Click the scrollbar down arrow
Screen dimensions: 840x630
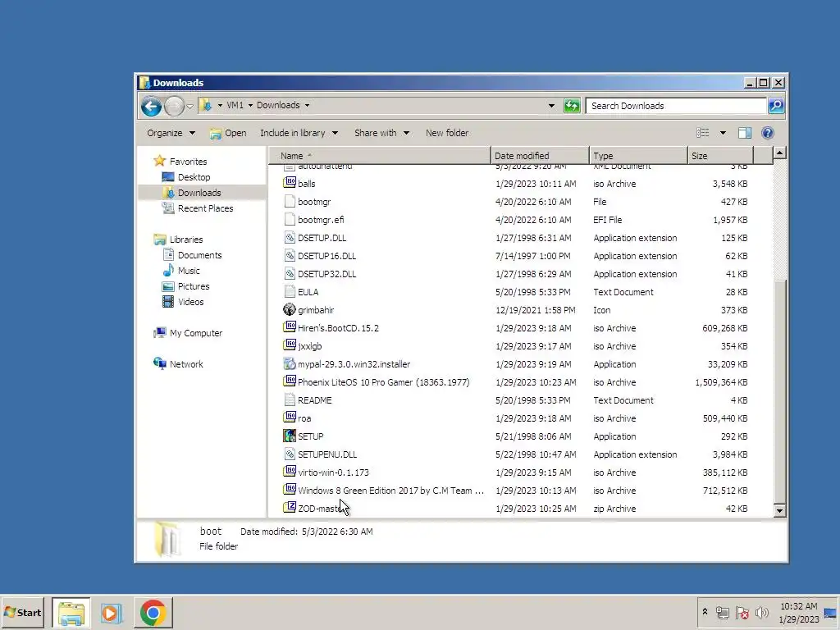pyautogui.click(x=779, y=510)
